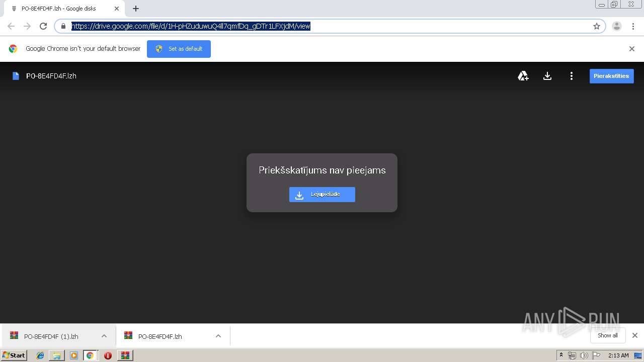Switch to Chrome taskbar button
The width and height of the screenshot is (644, 362).
point(90,355)
